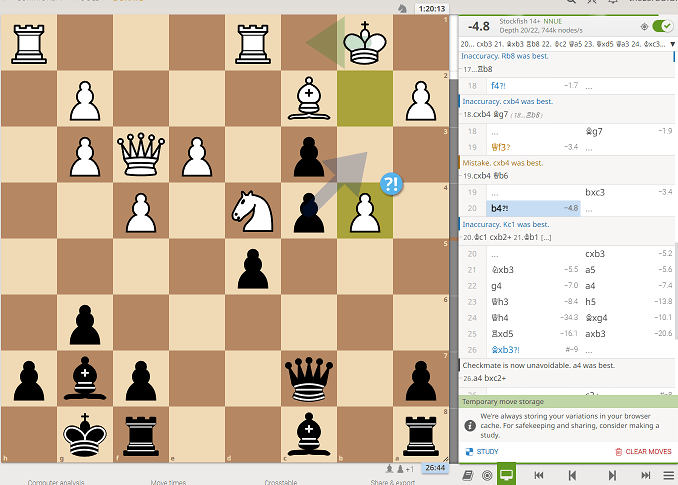Open the Crosstable tab below board

[x=281, y=482]
